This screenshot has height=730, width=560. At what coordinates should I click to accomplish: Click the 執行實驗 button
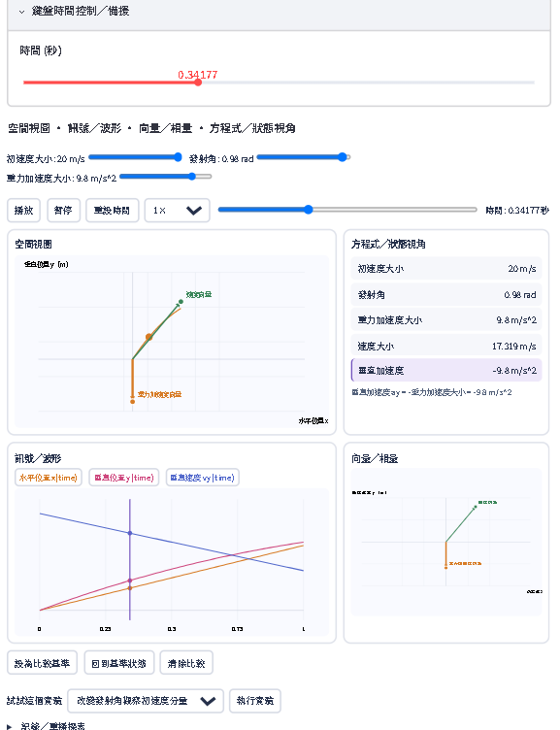click(255, 701)
